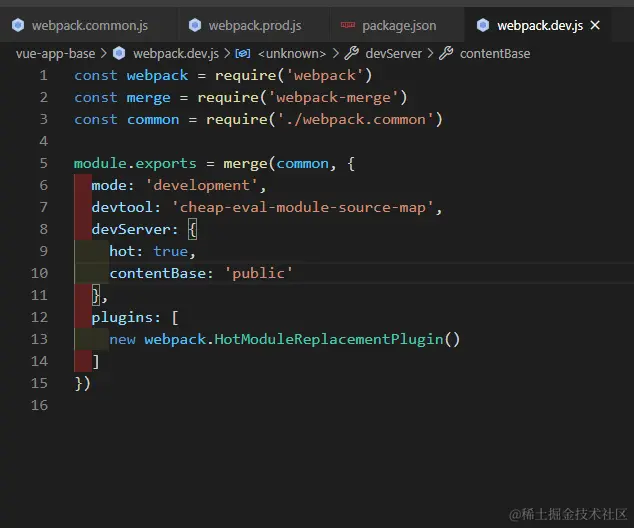Click npm icon on package.json tab
The image size is (634, 528).
tap(348, 25)
